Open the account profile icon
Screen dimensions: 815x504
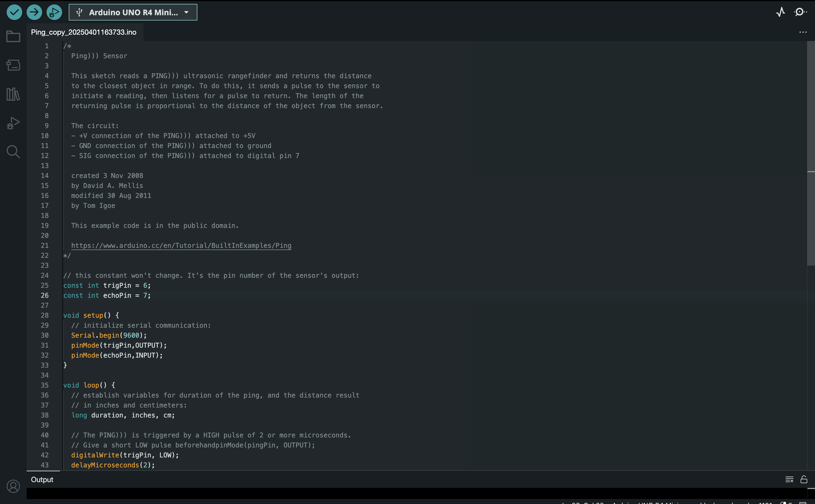coord(13,486)
